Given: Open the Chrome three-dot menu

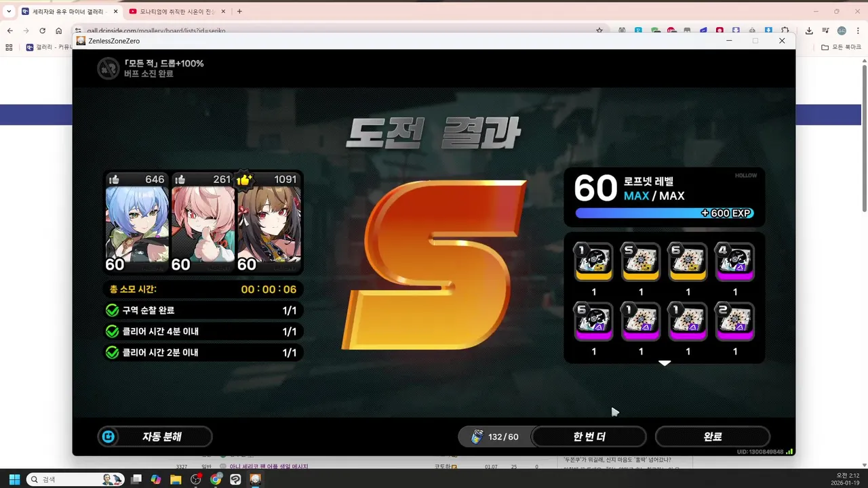Looking at the screenshot, I should tap(858, 30).
